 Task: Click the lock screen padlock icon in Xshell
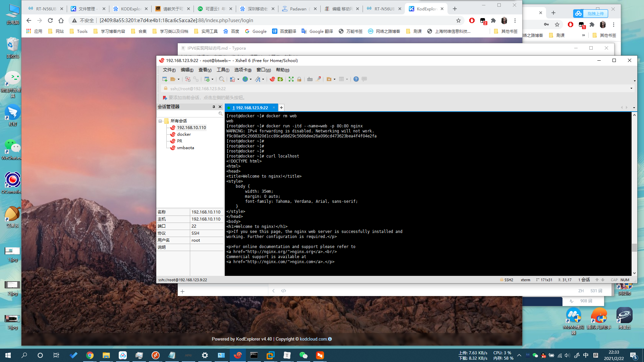tap(299, 79)
